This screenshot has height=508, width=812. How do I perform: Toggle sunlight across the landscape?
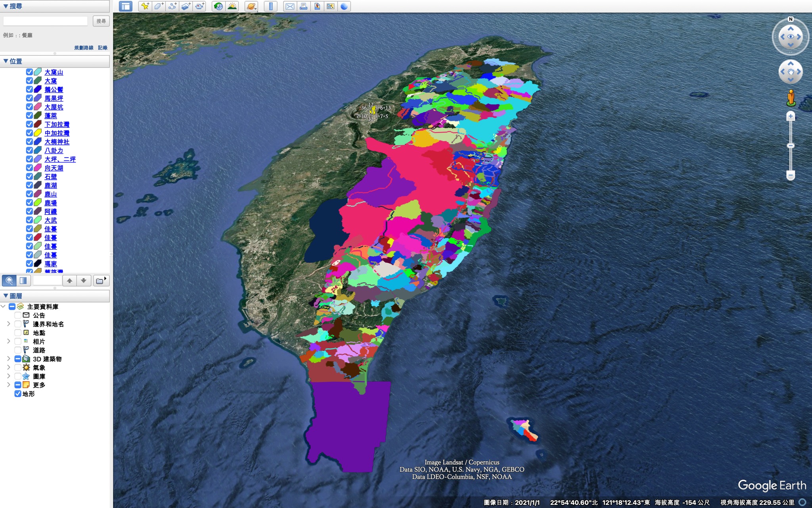[x=232, y=6]
